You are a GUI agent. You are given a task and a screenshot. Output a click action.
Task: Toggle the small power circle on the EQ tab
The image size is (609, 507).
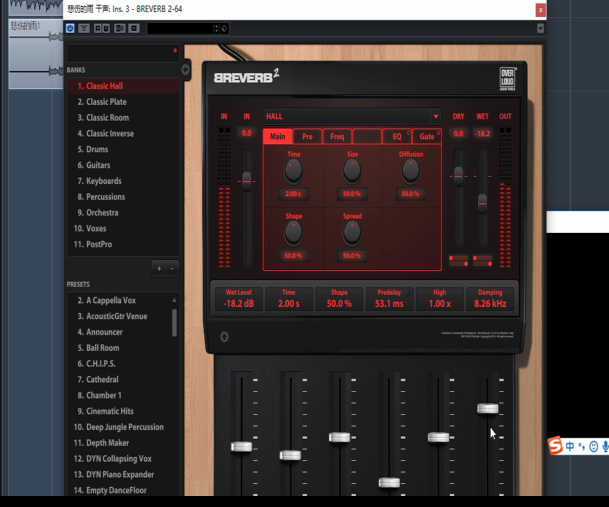408,132
